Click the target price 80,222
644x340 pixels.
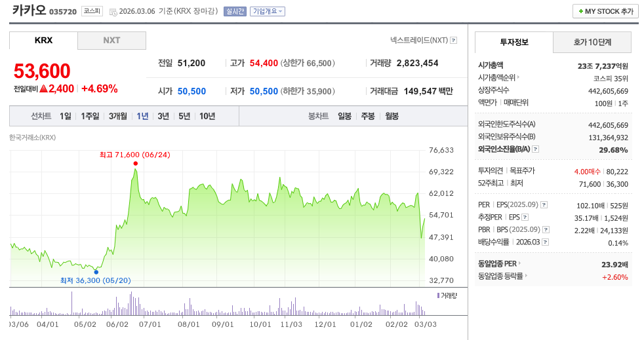[x=617, y=172]
